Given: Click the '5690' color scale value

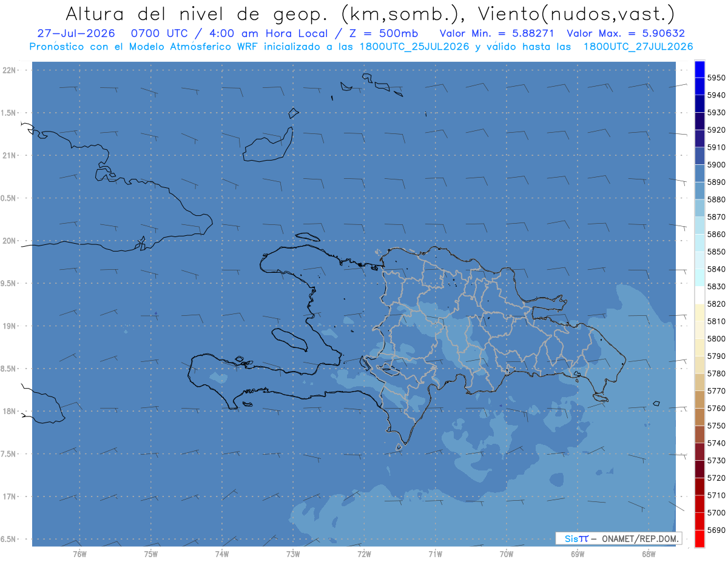Looking at the screenshot, I should (716, 530).
